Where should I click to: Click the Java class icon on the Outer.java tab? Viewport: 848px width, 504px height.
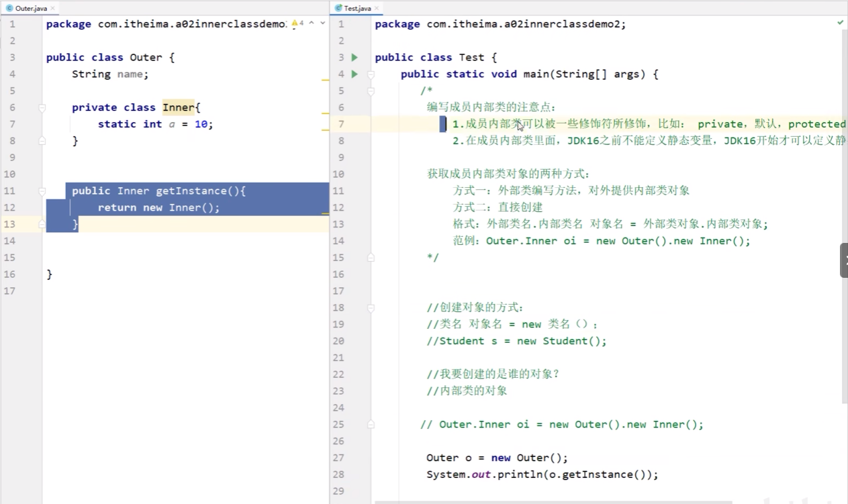[9, 7]
